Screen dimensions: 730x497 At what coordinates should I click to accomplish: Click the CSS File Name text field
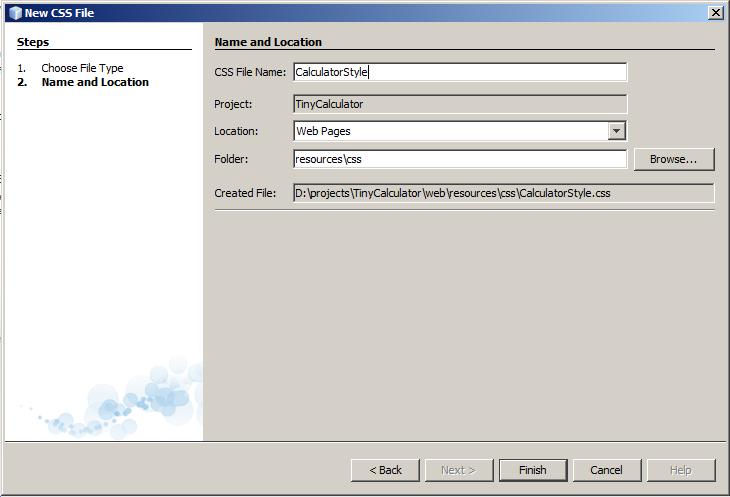tap(459, 72)
